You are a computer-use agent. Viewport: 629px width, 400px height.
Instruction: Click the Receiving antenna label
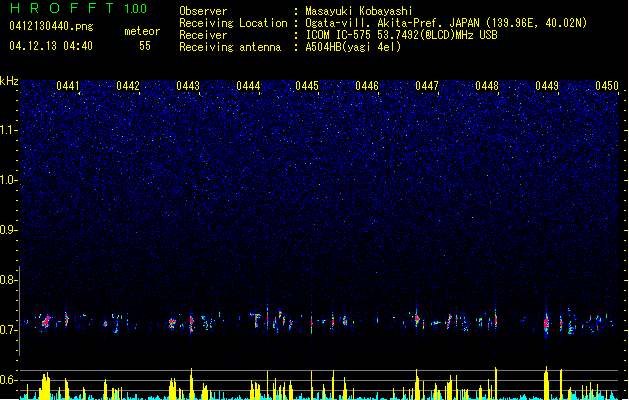(230, 47)
